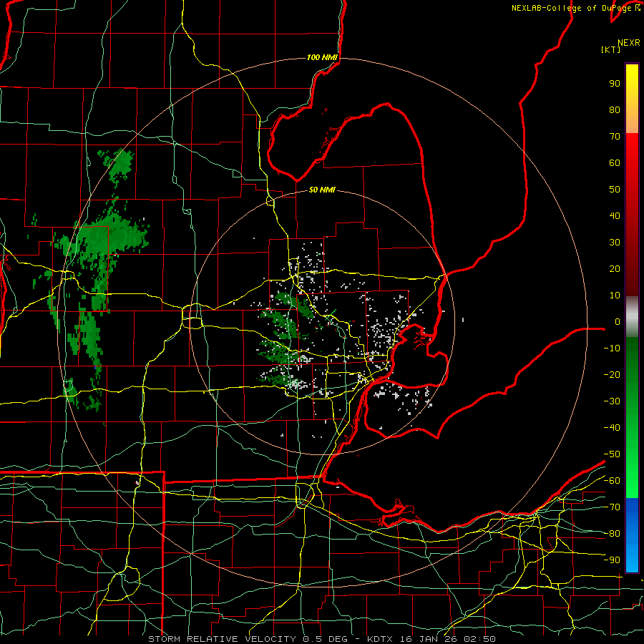Screen dimensions: 644x644
Task: Click the positive 60 scale value
Action: 615,162
